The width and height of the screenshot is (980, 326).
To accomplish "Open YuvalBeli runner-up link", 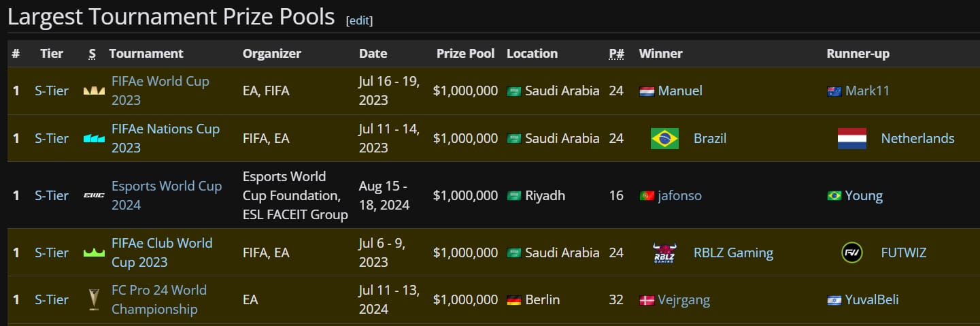I will tap(872, 299).
